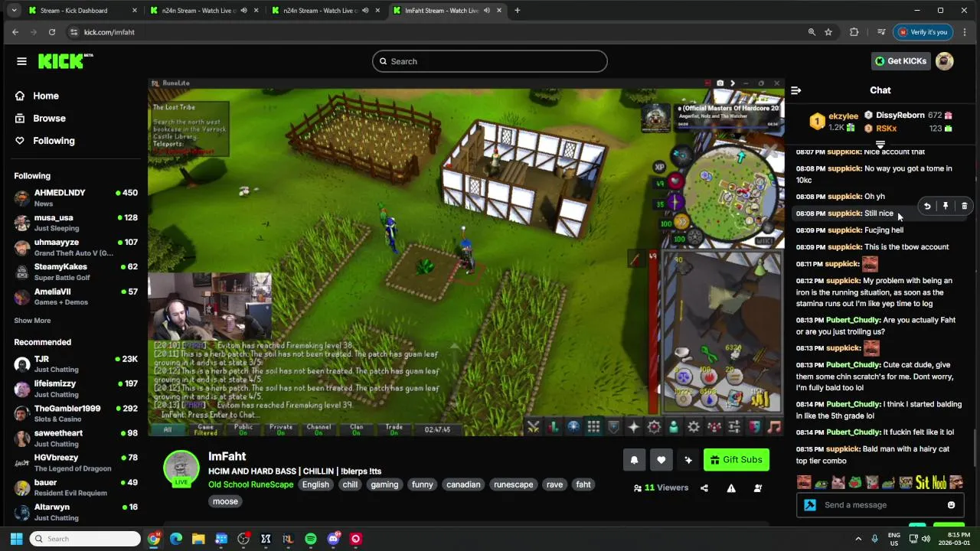
Task: Open the emoji picker in chat box
Action: (951, 505)
